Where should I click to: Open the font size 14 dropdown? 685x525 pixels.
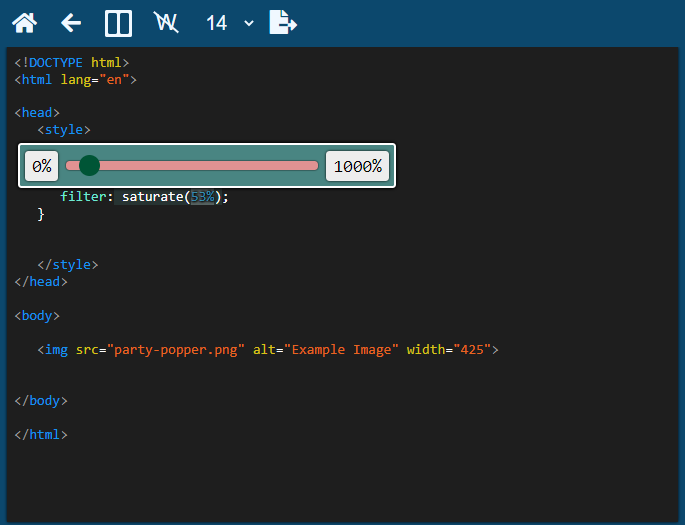229,23
